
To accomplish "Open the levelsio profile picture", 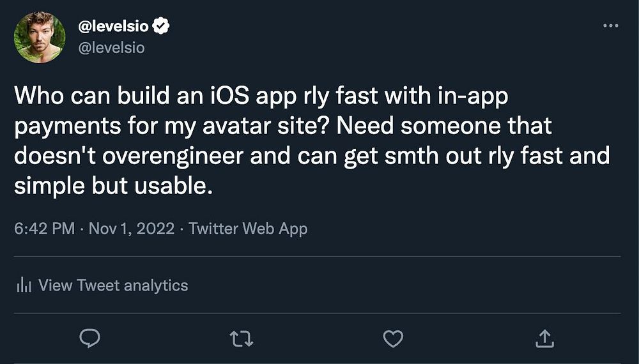I will click(x=40, y=37).
